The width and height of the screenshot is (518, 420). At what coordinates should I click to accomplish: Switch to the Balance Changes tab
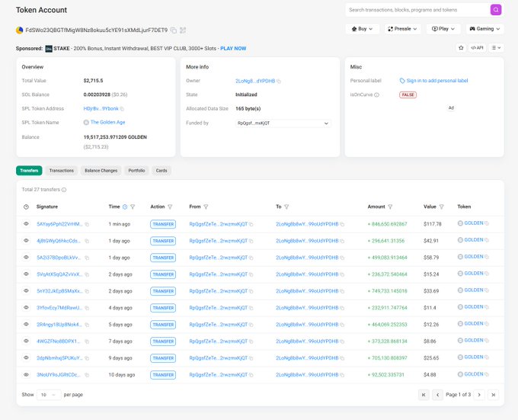(x=101, y=171)
